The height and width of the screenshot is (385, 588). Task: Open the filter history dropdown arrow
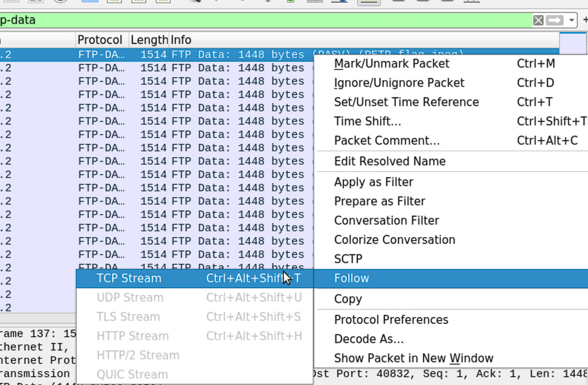tap(571, 20)
